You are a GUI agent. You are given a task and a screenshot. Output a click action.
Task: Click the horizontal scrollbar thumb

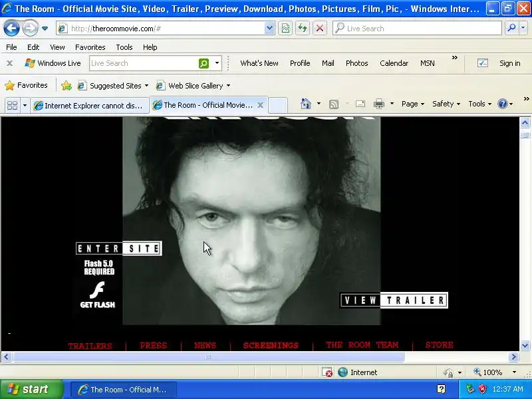[x=208, y=357]
